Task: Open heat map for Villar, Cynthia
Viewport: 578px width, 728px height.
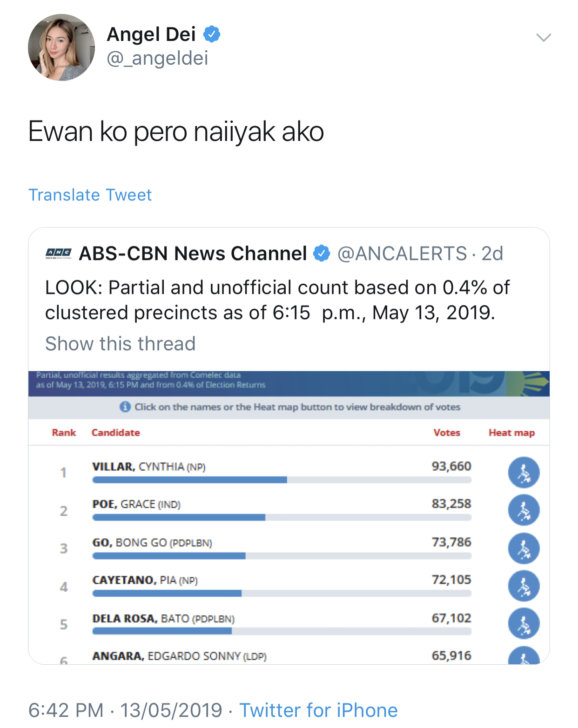Action: 524,473
